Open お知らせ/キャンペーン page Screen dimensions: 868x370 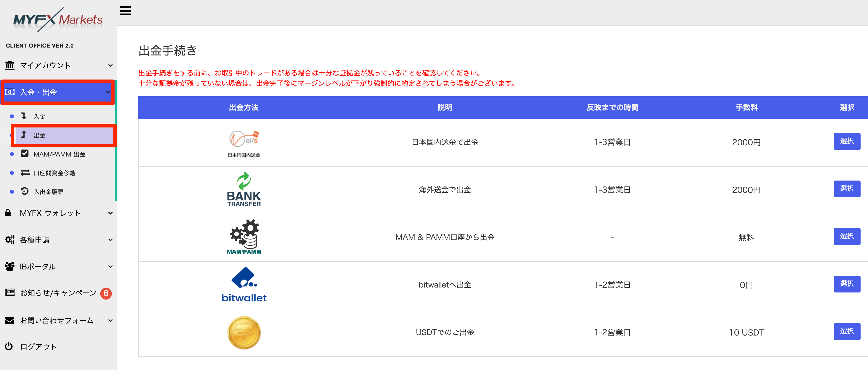tap(59, 293)
